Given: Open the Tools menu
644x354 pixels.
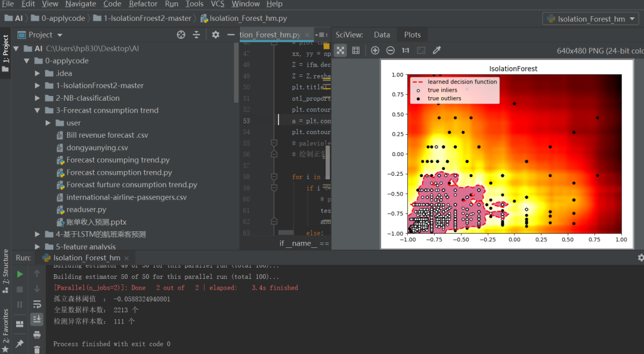Looking at the screenshot, I should [194, 4].
